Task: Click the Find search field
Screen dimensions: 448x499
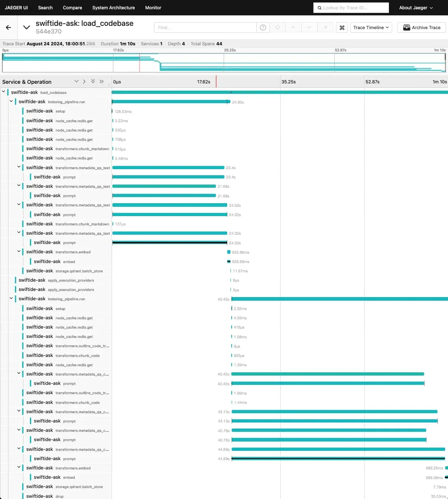Action: click(x=205, y=28)
